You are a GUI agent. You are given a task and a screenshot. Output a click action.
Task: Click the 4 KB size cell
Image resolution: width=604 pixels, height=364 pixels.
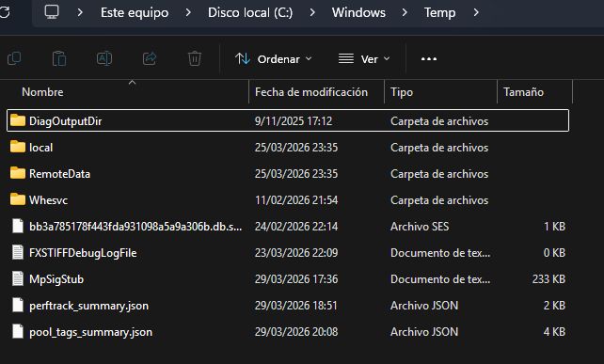coord(554,332)
